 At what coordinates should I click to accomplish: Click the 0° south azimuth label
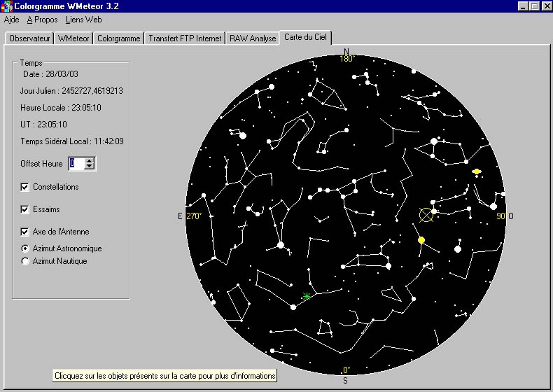346,370
